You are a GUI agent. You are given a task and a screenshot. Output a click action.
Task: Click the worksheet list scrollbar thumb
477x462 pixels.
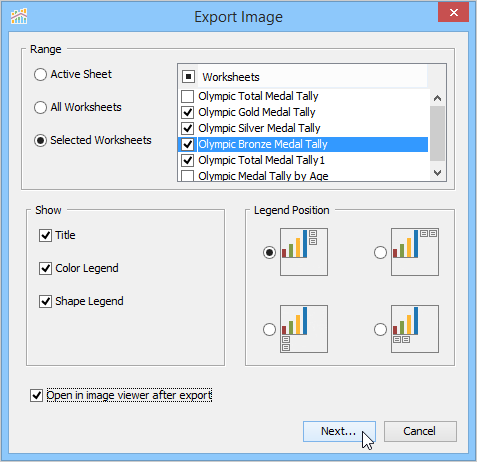click(x=437, y=133)
